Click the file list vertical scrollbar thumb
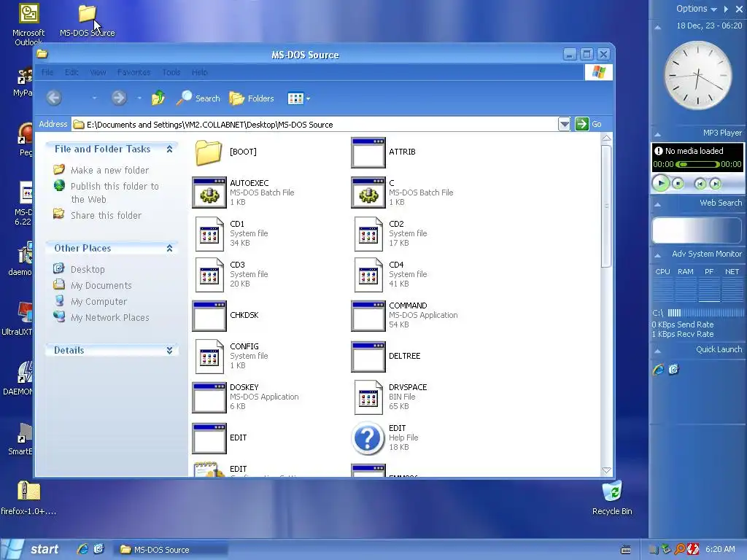The height and width of the screenshot is (560, 747). coord(606,206)
